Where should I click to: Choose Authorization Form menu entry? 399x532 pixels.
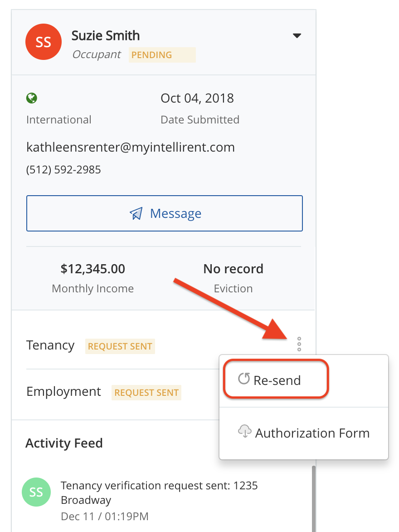click(x=312, y=433)
